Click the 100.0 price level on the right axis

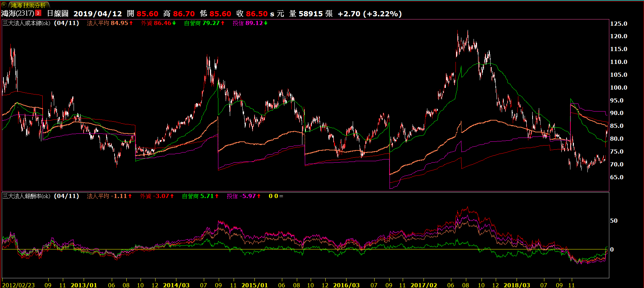tap(619, 88)
